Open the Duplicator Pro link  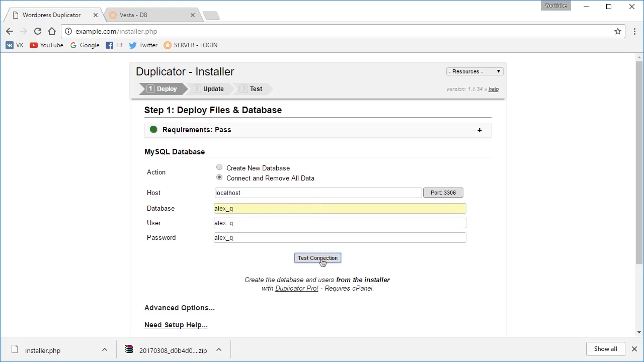coord(296,289)
